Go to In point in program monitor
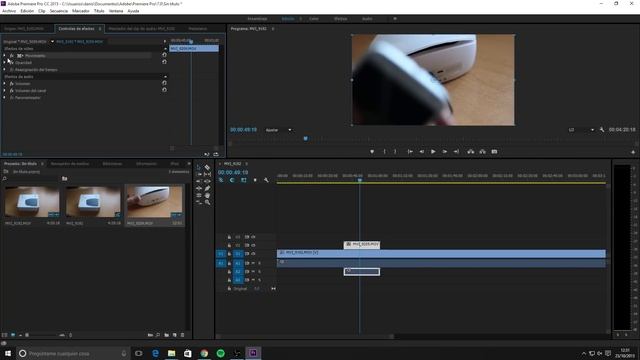The width and height of the screenshot is (640, 360). (x=410, y=151)
